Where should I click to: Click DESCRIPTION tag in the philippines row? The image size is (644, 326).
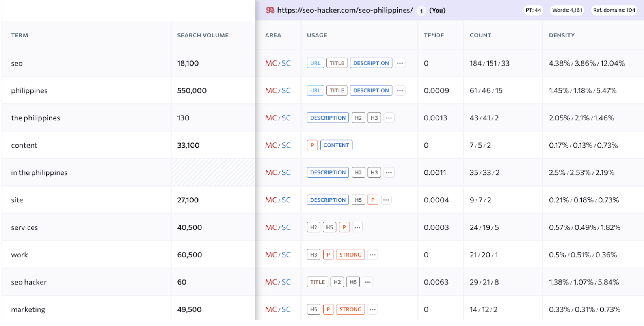[x=371, y=90]
